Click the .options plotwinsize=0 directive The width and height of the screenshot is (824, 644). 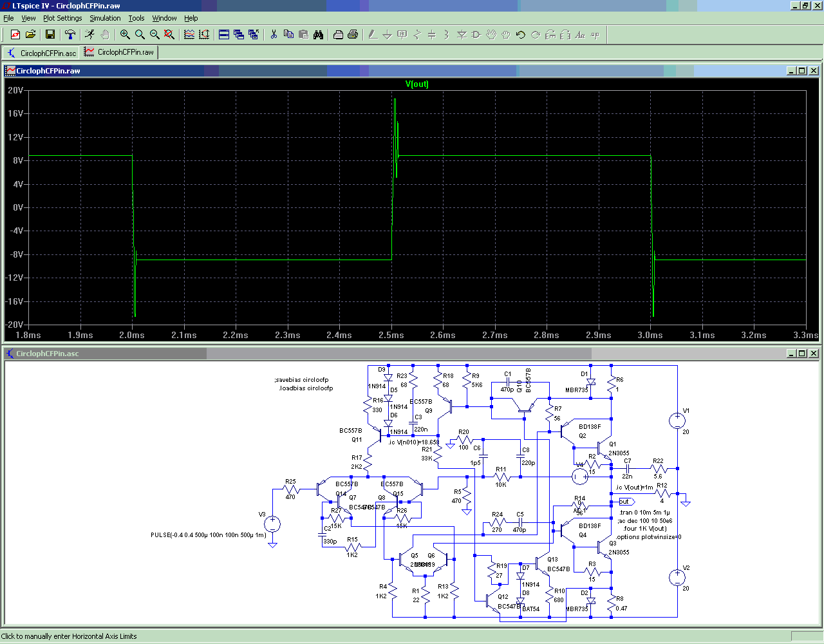click(x=648, y=536)
